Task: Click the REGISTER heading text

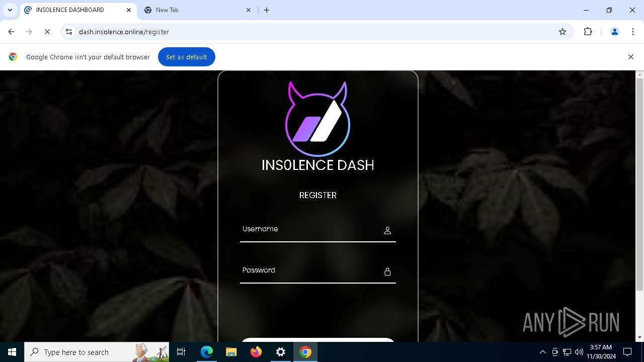Action: 317,195
